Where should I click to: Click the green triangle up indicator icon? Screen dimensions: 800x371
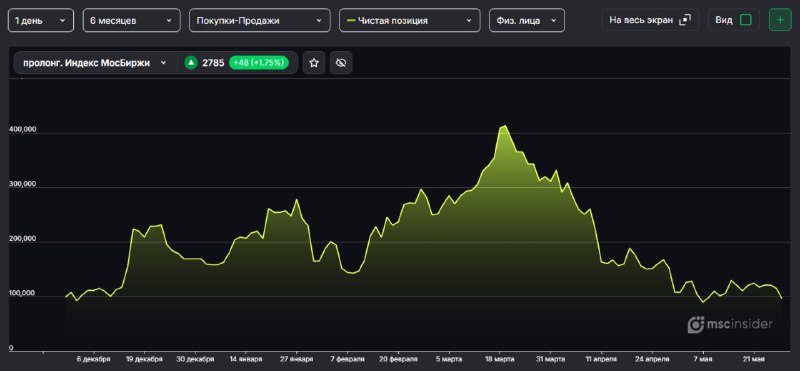[191, 63]
